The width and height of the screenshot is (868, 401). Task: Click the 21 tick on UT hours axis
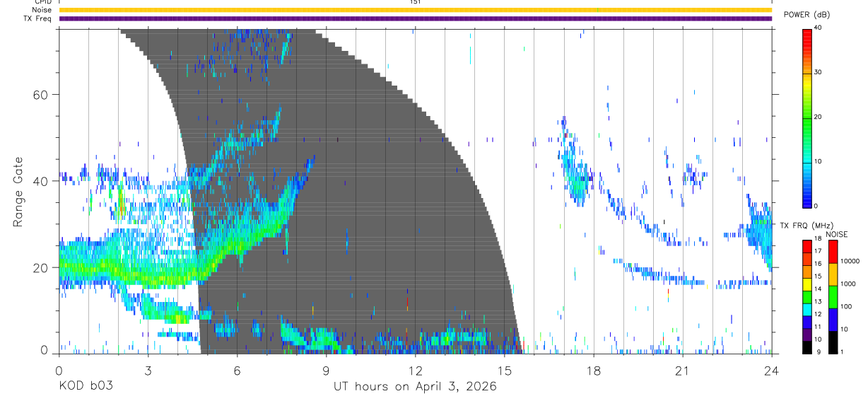point(682,371)
